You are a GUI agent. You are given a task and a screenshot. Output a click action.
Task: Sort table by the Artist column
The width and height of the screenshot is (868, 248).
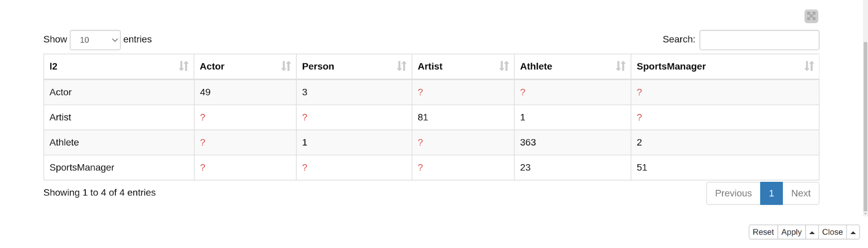(463, 66)
